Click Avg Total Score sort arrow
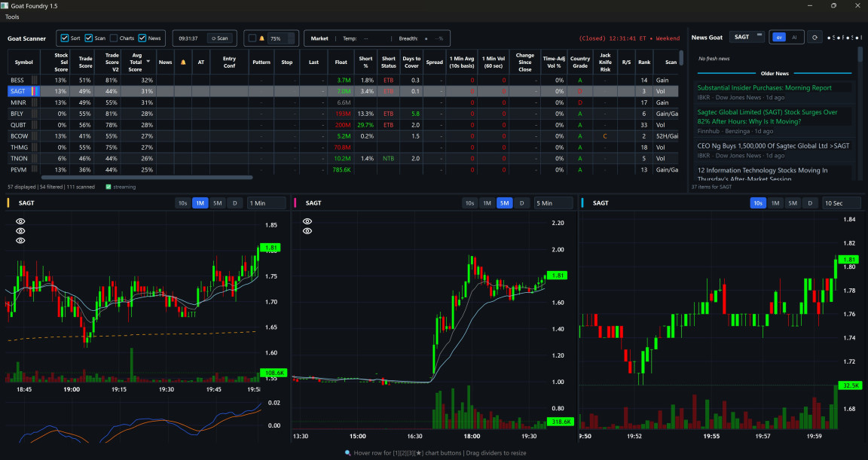The image size is (868, 460). 148,62
